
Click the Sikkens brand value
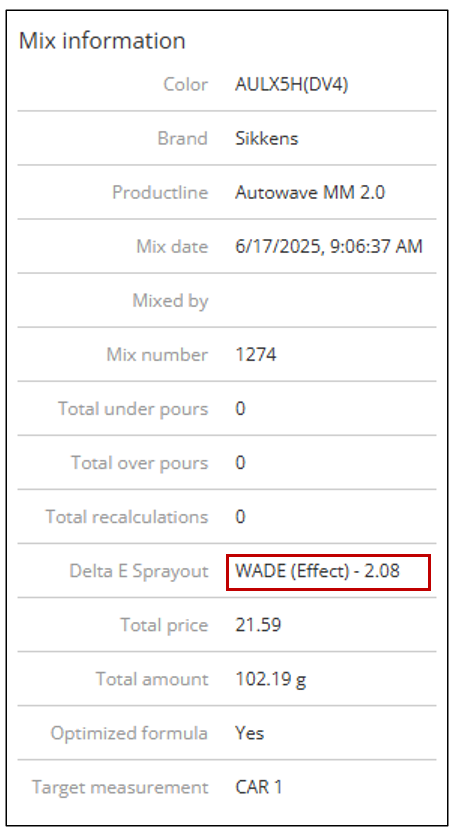pyautogui.click(x=267, y=138)
